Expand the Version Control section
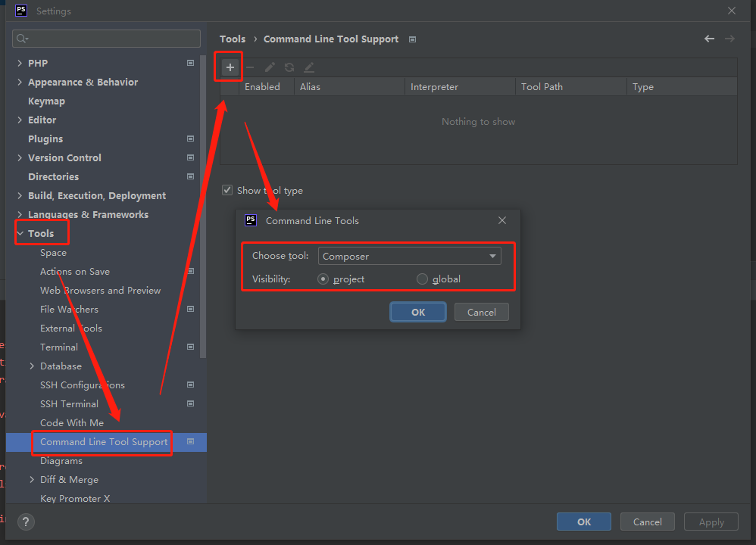756x545 pixels. point(20,157)
